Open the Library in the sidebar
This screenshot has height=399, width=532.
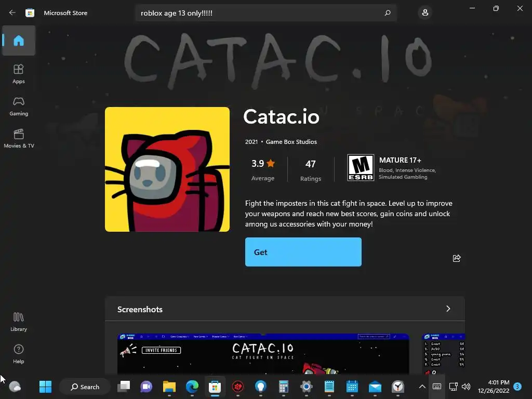point(19,322)
